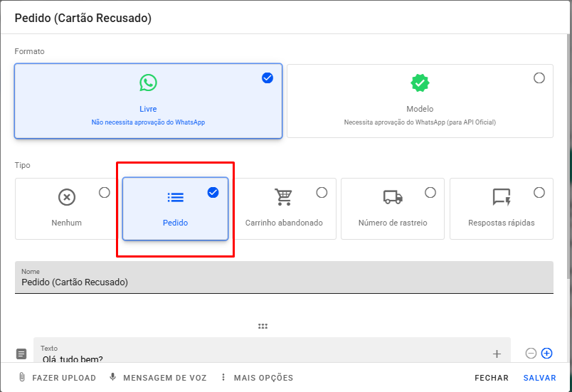Click the blue plus circle add icon
This screenshot has width=572, height=392.
click(546, 353)
